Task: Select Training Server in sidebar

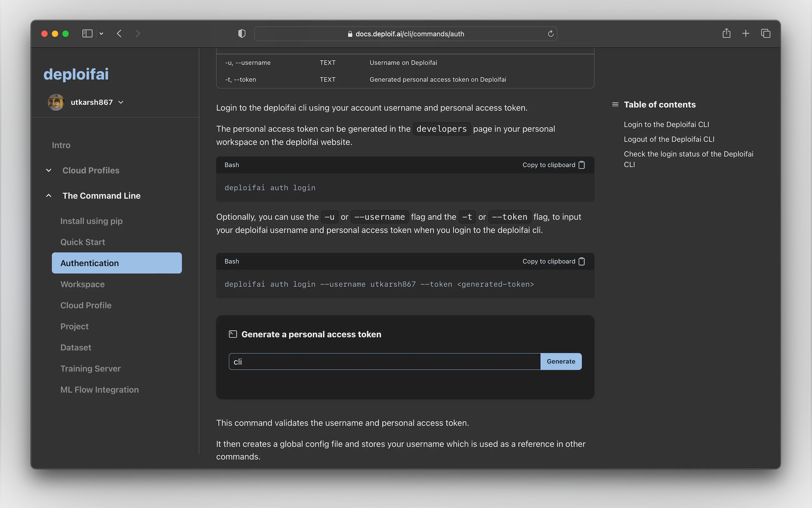Action: pos(90,369)
